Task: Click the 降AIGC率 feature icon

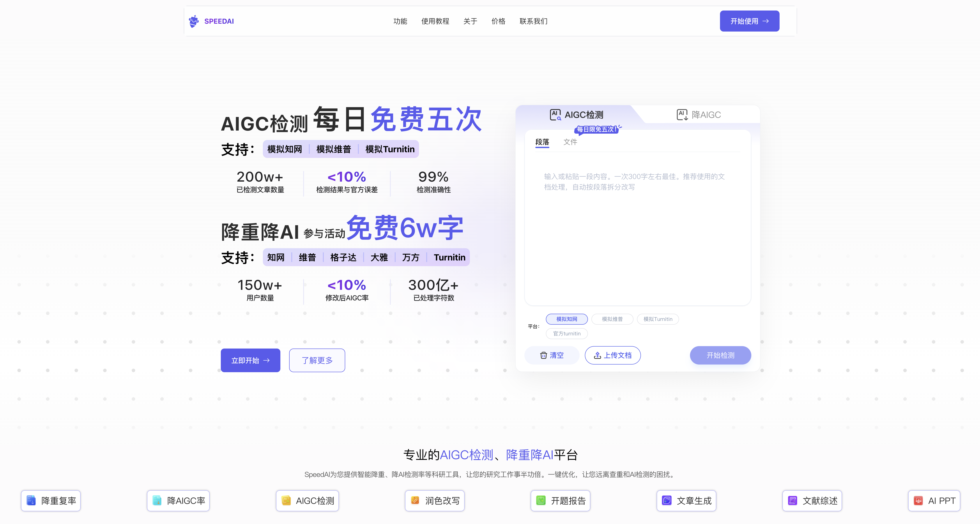Action: click(x=157, y=500)
